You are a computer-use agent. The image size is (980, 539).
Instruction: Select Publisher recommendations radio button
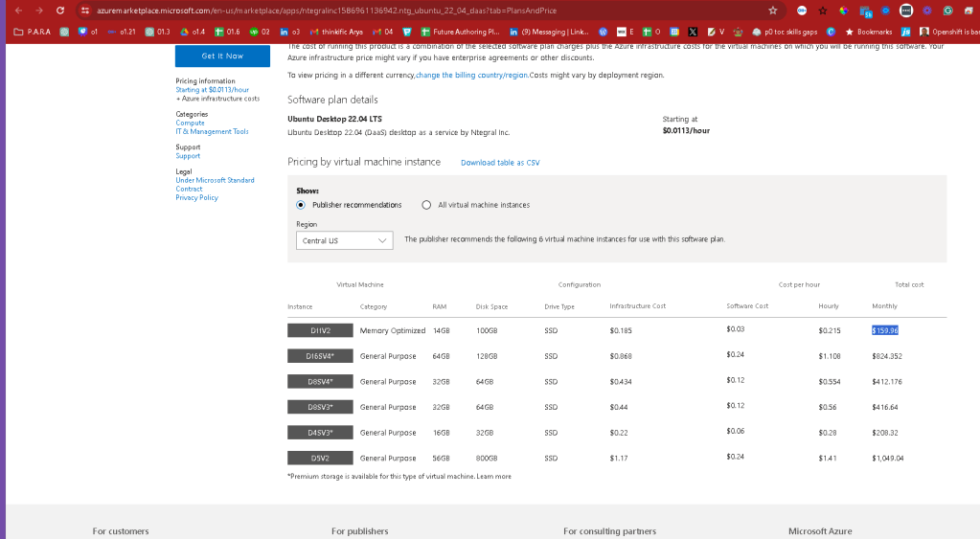coord(301,205)
